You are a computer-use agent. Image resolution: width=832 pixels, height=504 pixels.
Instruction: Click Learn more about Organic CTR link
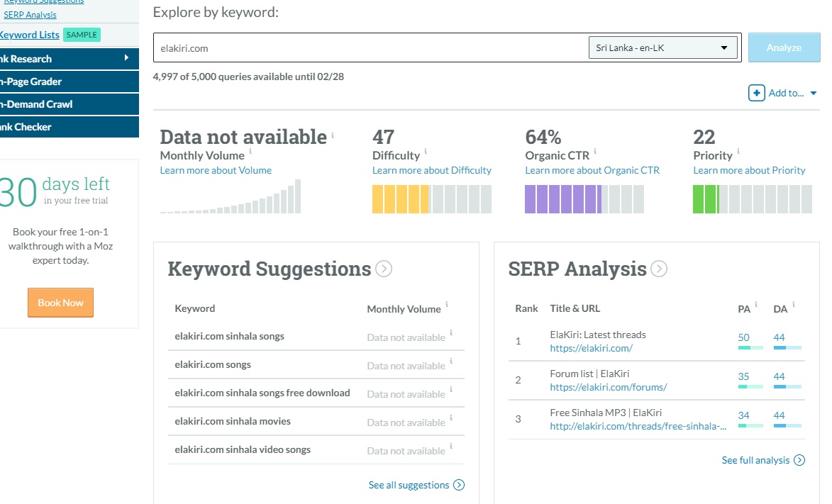[592, 170]
